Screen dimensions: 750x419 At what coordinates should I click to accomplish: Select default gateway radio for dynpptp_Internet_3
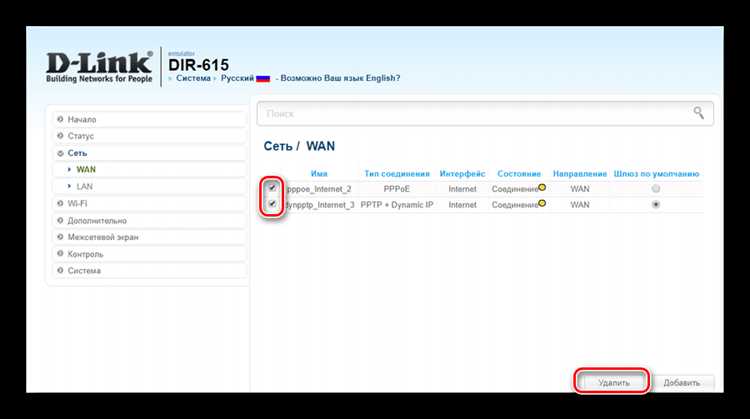pos(656,204)
